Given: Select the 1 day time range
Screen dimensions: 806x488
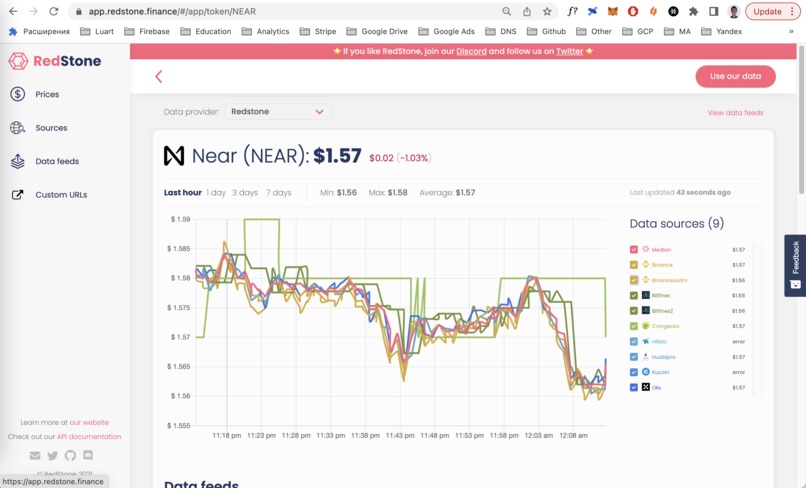Looking at the screenshot, I should click(216, 192).
